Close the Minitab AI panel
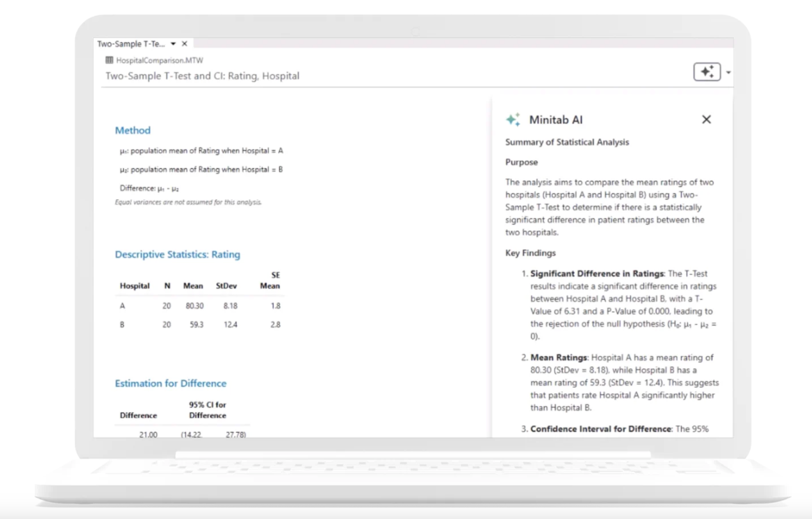Screen dimensions: 812x519 (706, 119)
